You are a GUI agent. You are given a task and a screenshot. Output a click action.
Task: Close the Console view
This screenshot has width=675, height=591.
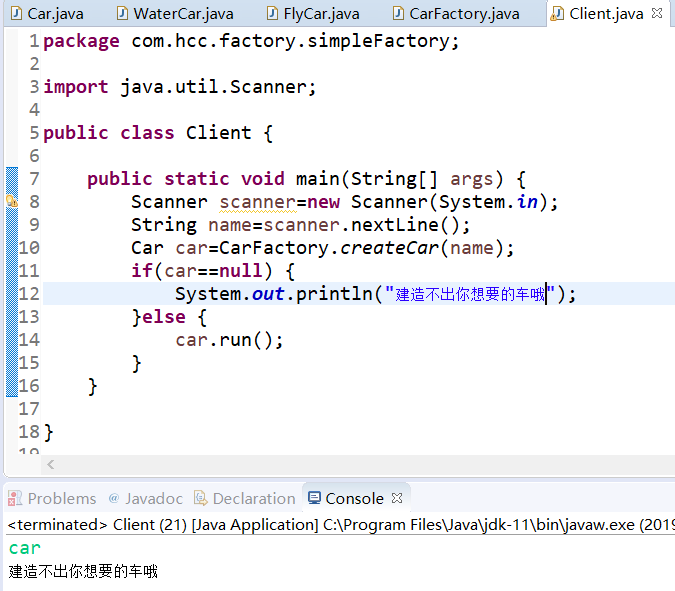coord(397,498)
